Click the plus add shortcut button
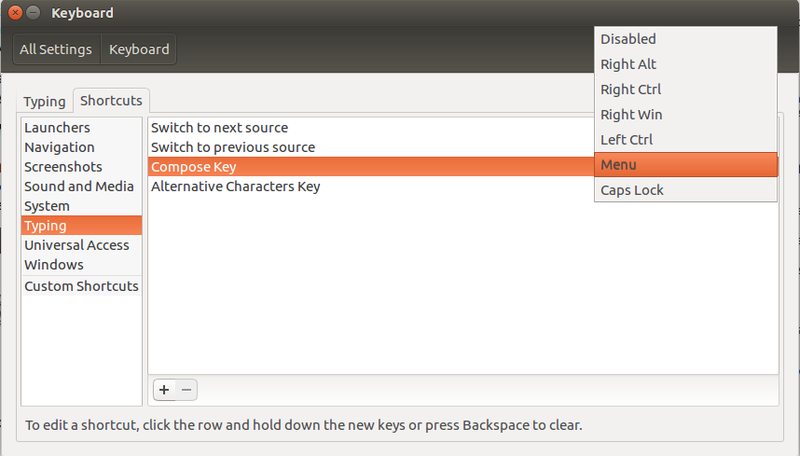The image size is (800, 456). pyautogui.click(x=164, y=390)
